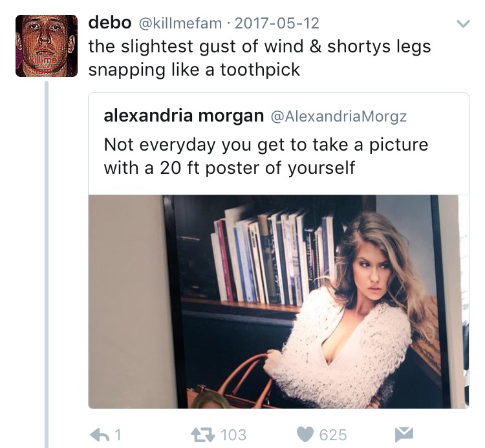The width and height of the screenshot is (485, 448).
Task: Click the reply count of 1
Action: click(x=119, y=434)
